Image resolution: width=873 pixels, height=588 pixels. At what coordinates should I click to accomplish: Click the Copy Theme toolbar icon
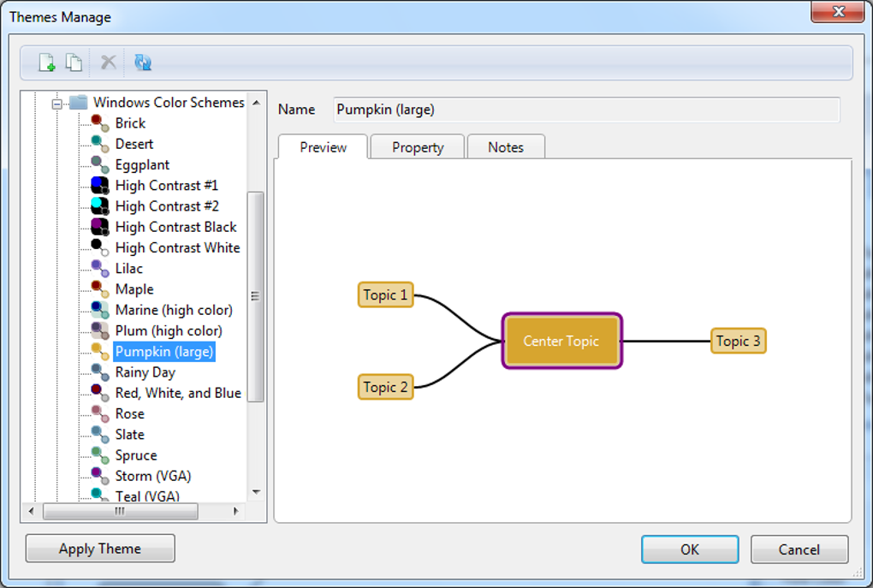click(74, 62)
